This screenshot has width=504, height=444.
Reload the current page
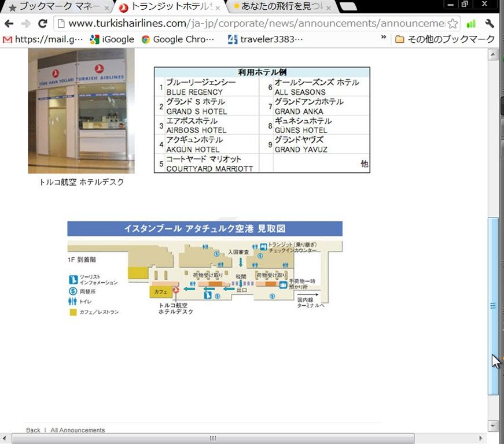(x=42, y=24)
